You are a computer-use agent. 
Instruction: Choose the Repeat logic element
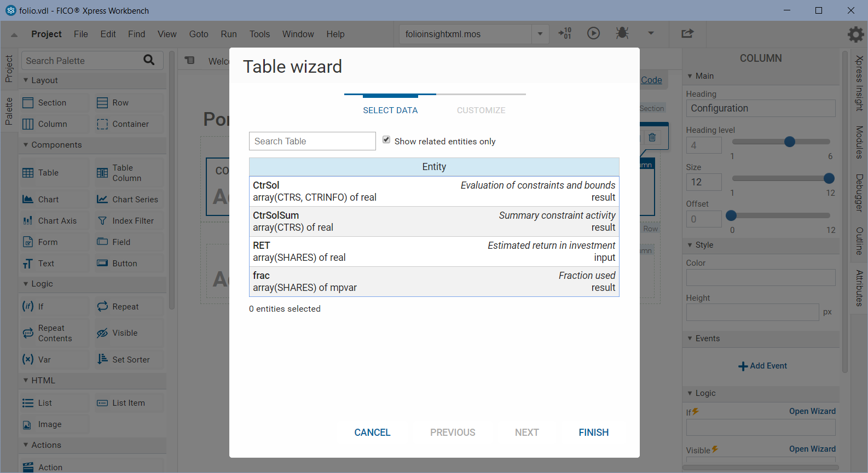point(129,307)
